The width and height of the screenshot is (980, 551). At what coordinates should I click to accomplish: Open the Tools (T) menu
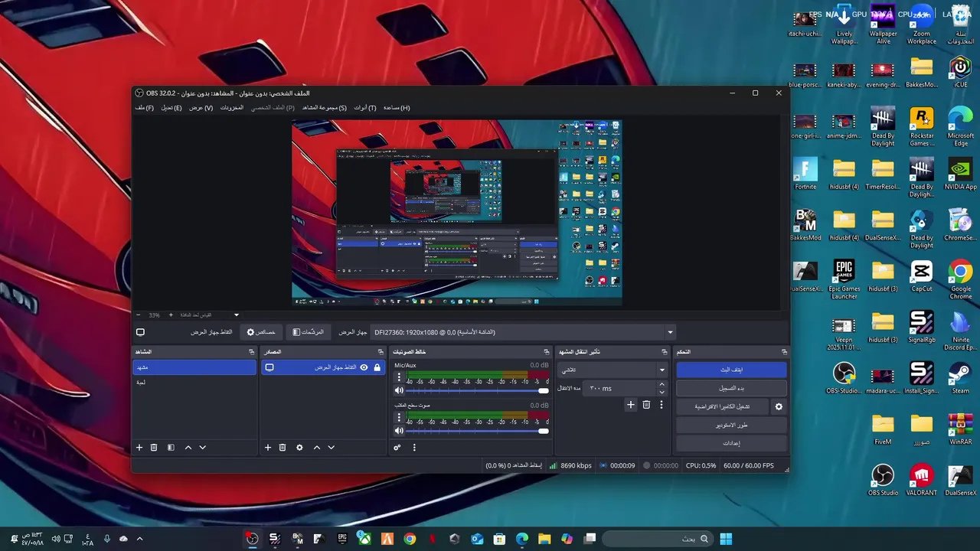click(365, 108)
